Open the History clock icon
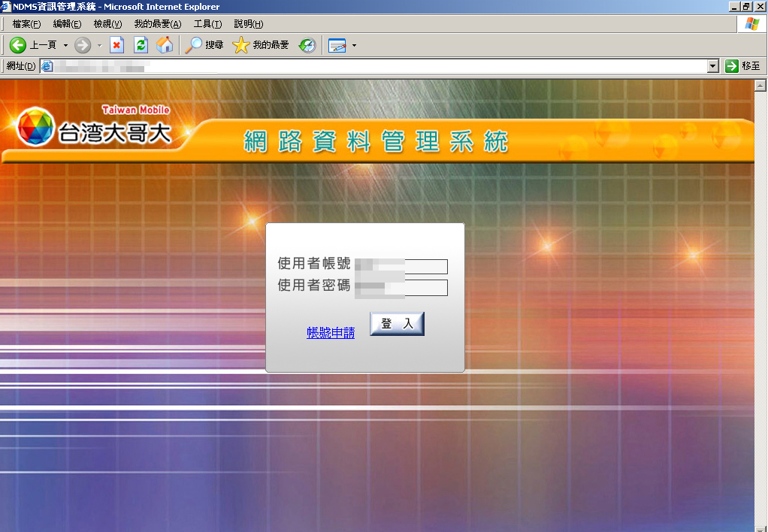The height and width of the screenshot is (532, 768). click(307, 45)
